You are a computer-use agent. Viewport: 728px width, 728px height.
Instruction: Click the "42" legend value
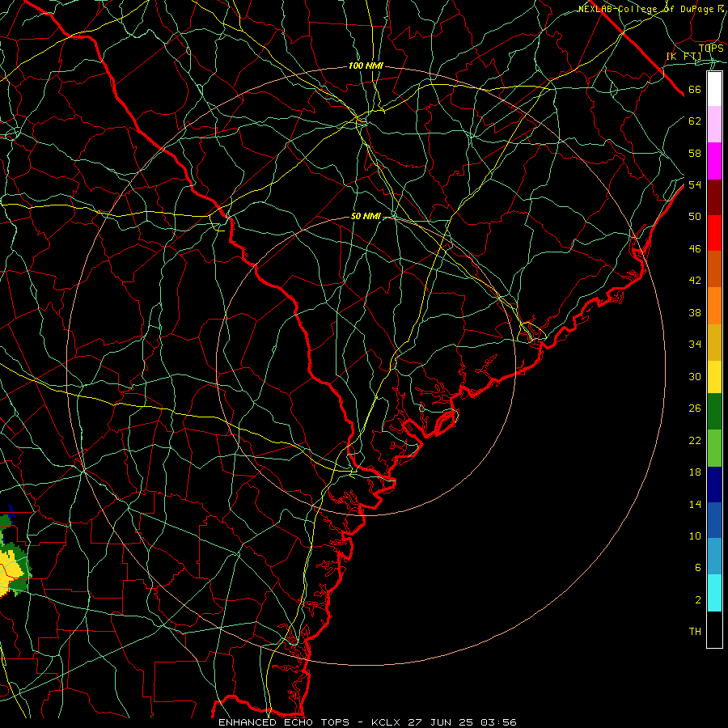[695, 281]
